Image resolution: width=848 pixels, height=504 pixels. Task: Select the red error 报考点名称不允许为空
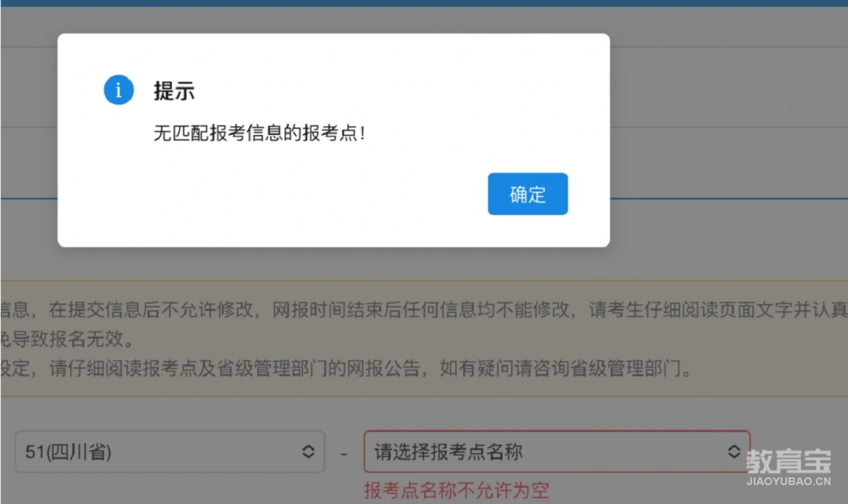point(456,491)
